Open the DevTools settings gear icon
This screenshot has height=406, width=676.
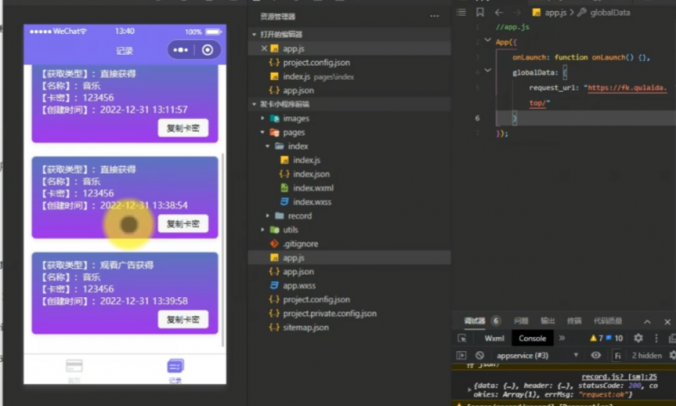[638, 338]
